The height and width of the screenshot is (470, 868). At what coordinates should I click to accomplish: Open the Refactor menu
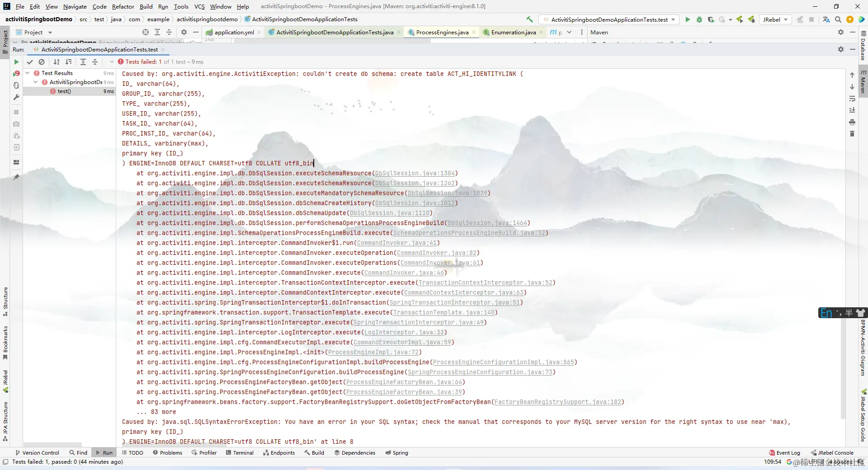(123, 6)
